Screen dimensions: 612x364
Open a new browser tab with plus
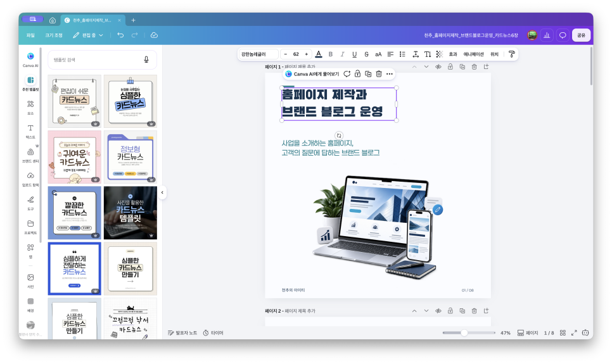tap(133, 20)
